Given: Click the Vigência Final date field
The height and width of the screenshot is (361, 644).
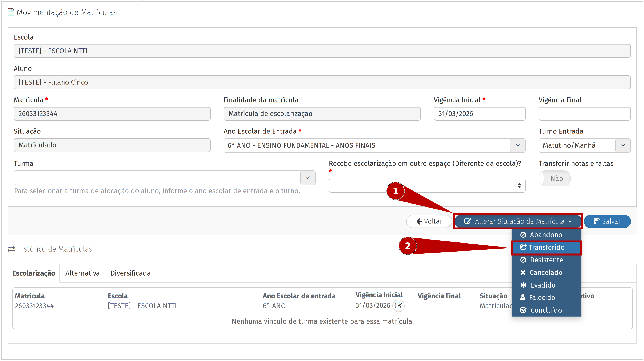Looking at the screenshot, I should (x=584, y=114).
